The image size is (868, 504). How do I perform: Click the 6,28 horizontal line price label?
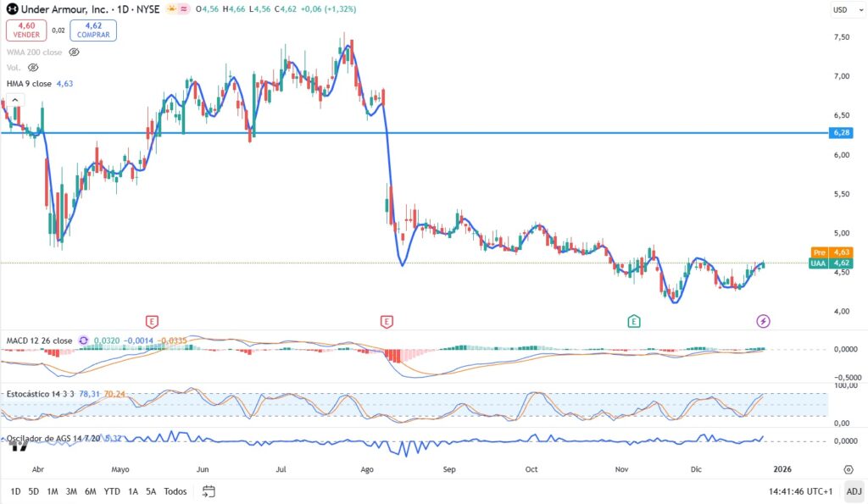click(840, 133)
